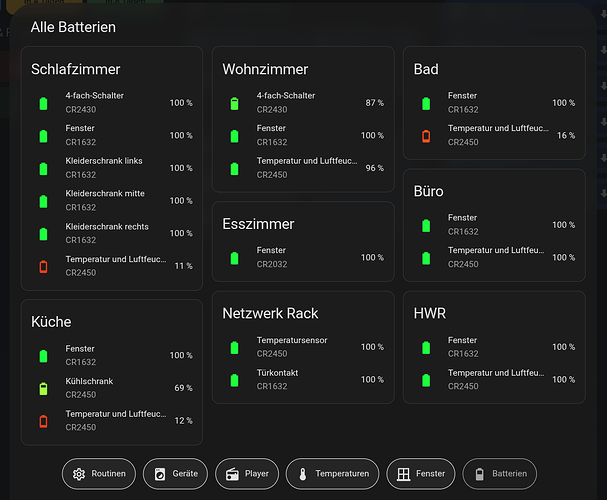Click battery icon of Küche Fenster
The width and height of the screenshot is (607, 500).
pyautogui.click(x=43, y=356)
